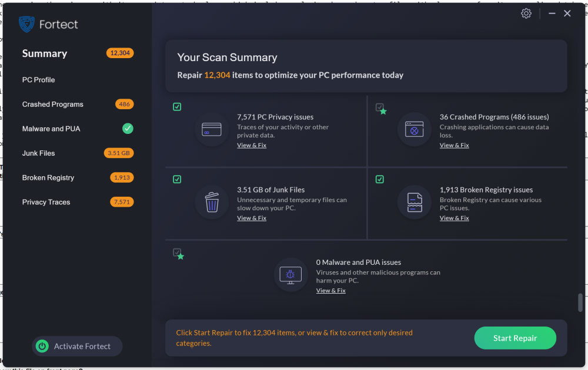Click the 1,913 badge beside Broken Registry
Viewport: 588px width, 370px height.
coord(122,177)
